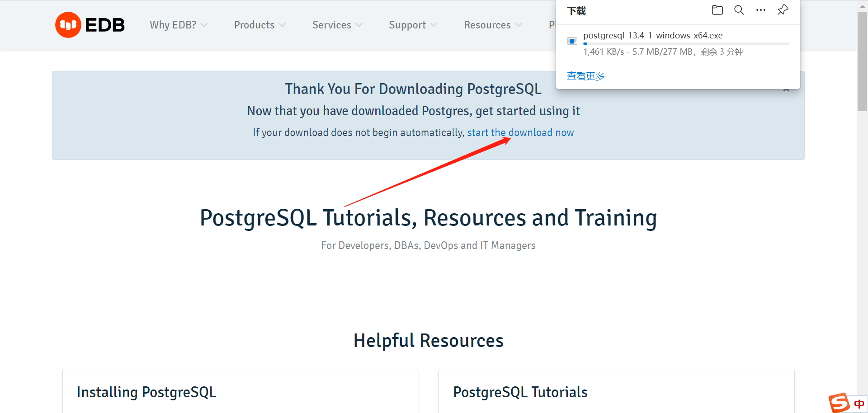Viewport: 868px width, 413px height.
Task: Open downloads folder icon
Action: tap(717, 10)
